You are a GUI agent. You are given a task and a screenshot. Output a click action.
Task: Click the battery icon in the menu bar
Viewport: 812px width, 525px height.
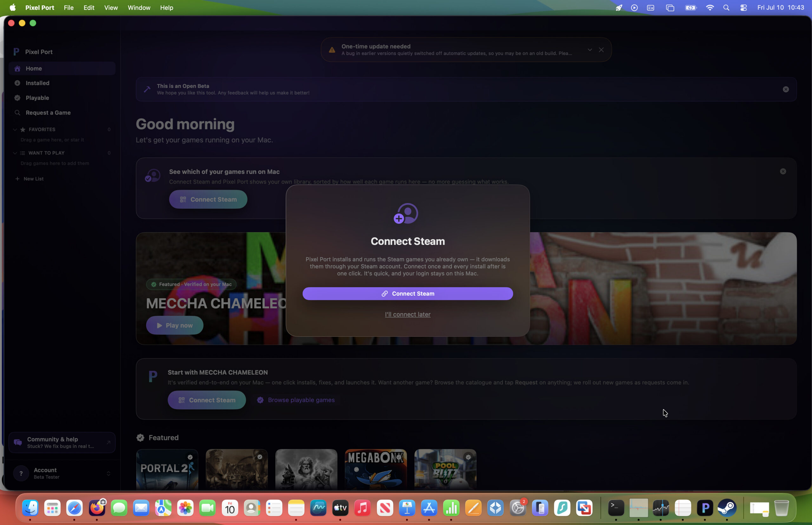pos(691,8)
